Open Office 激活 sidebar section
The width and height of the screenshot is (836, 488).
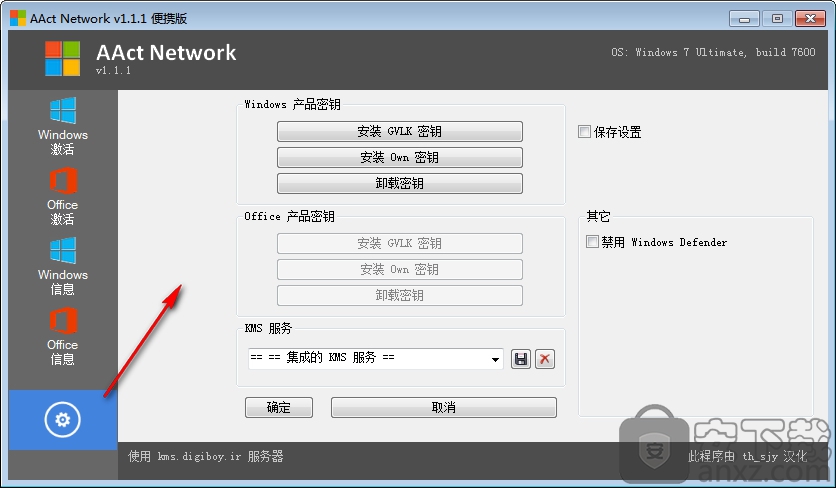coord(62,196)
